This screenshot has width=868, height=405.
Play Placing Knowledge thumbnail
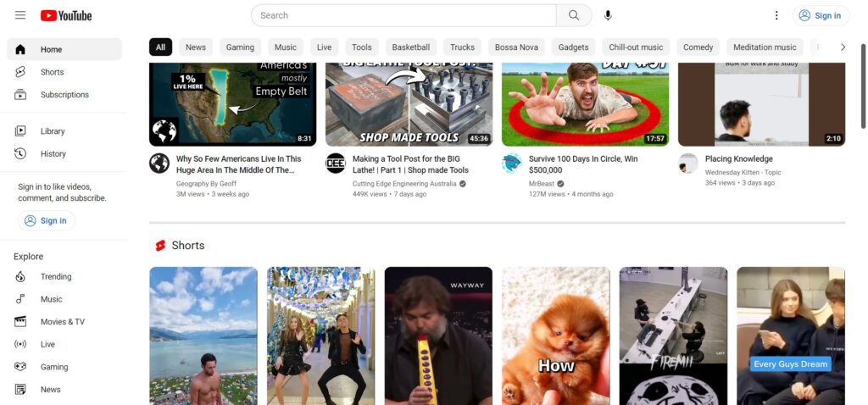pyautogui.click(x=762, y=104)
